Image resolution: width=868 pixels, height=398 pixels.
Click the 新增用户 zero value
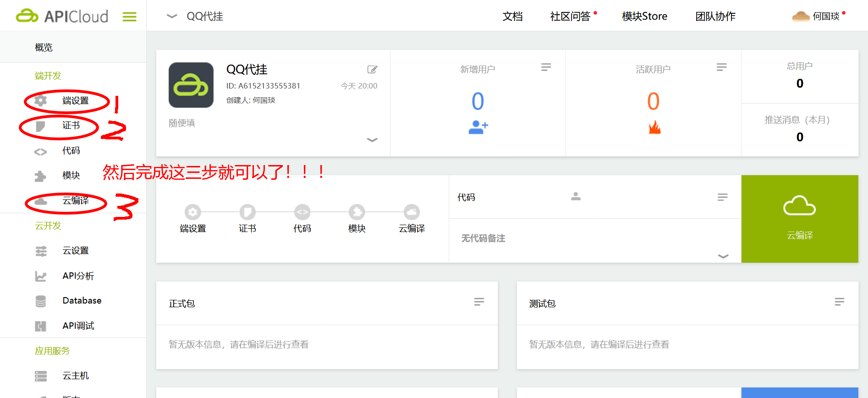(x=478, y=101)
